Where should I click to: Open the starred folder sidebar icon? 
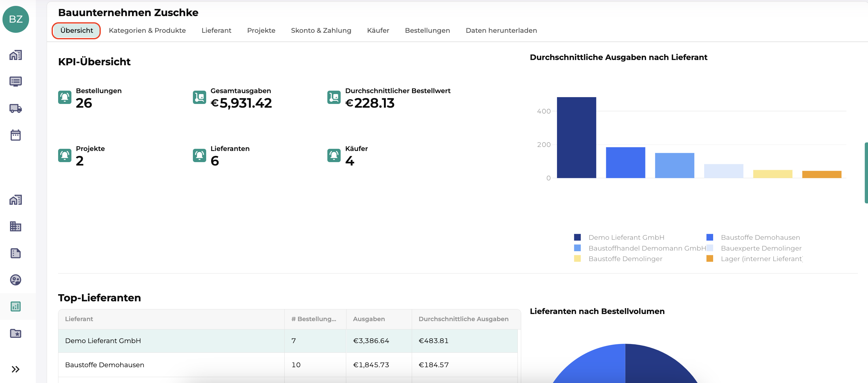(x=15, y=333)
